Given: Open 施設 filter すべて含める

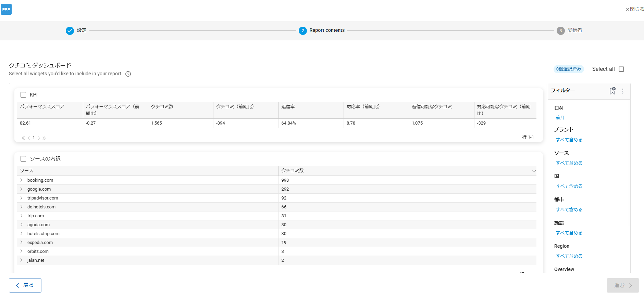Looking at the screenshot, I should tap(569, 233).
